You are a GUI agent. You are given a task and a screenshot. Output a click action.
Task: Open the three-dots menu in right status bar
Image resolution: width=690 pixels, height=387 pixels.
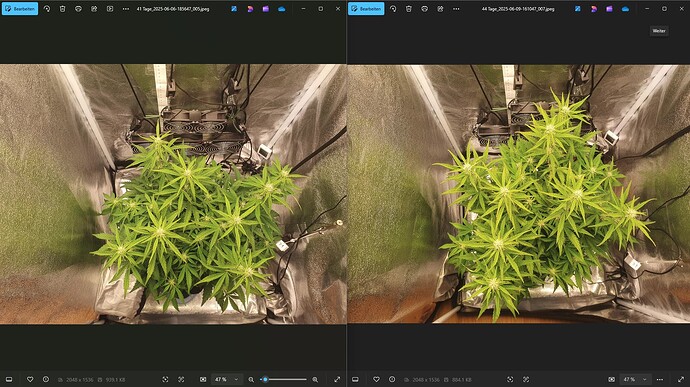(x=660, y=379)
